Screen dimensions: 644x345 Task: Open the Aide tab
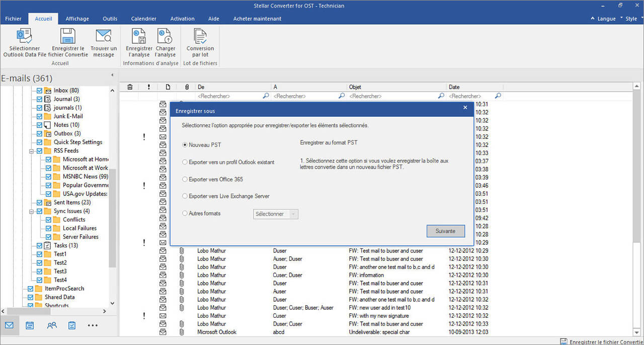pos(213,19)
